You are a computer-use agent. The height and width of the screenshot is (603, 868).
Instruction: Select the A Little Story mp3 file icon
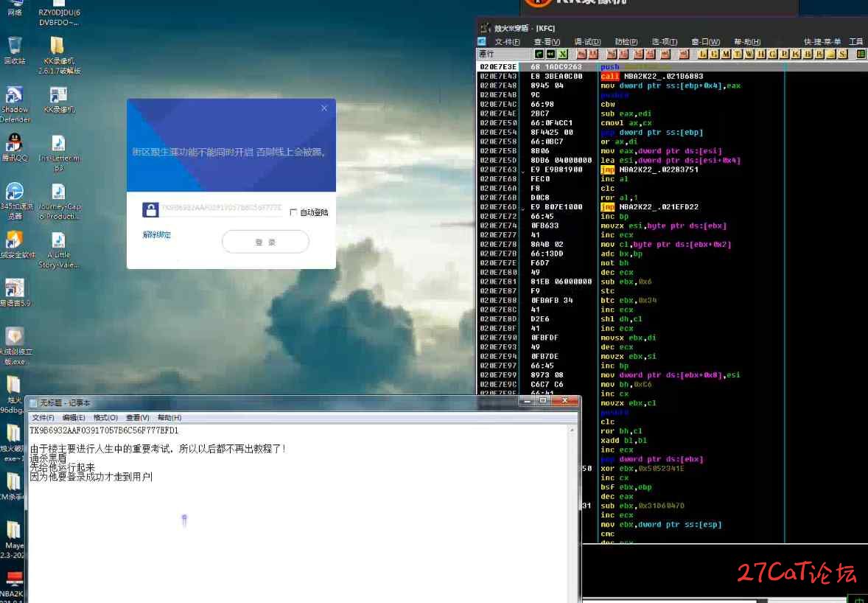point(59,250)
